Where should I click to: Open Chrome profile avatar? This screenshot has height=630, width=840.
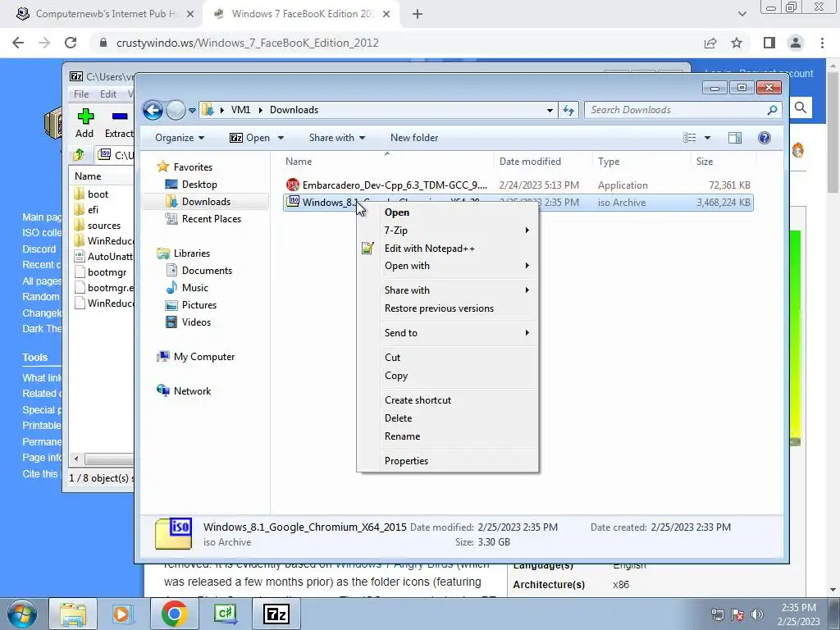pos(796,43)
